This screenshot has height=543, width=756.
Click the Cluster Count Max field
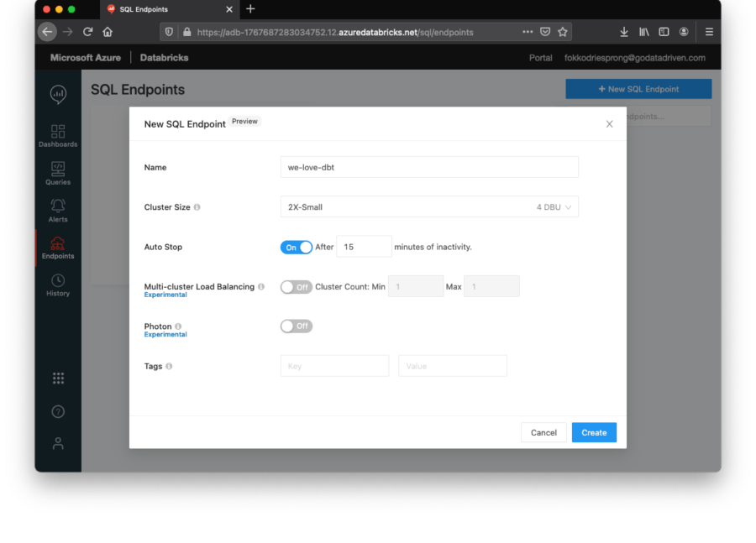[491, 286]
